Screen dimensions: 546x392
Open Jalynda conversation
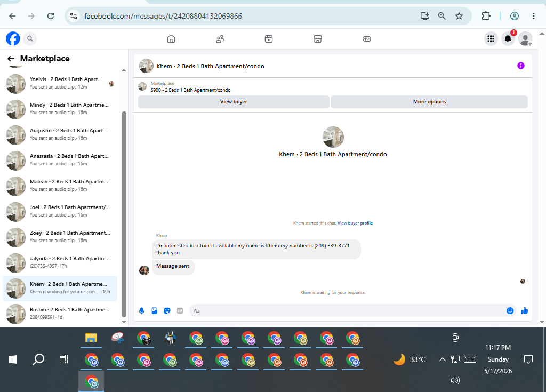coord(60,263)
